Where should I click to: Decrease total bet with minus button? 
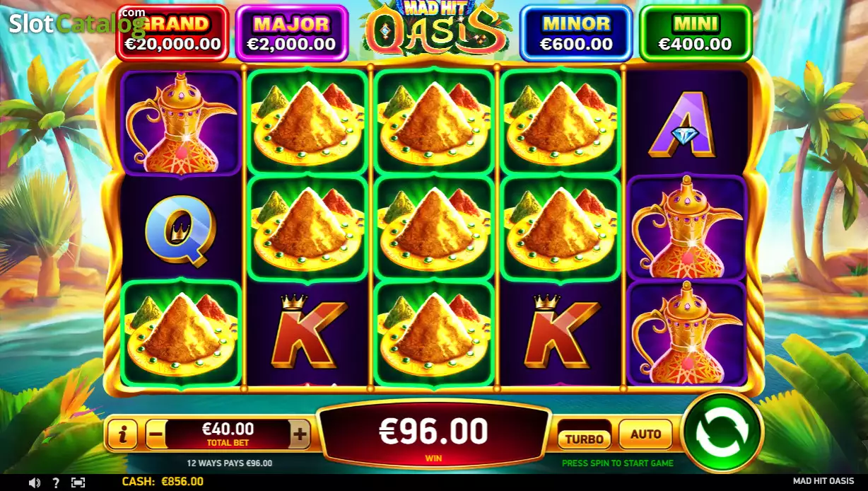pyautogui.click(x=157, y=434)
